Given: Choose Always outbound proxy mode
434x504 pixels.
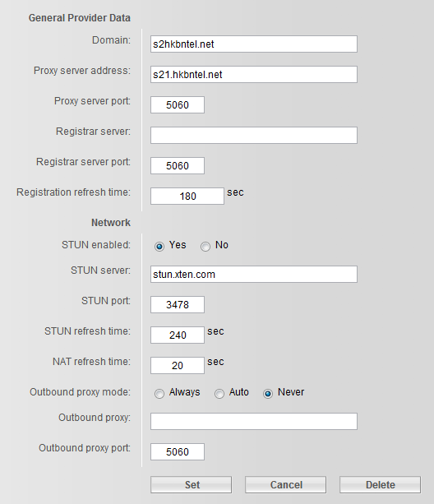Looking at the screenshot, I should [159, 394].
